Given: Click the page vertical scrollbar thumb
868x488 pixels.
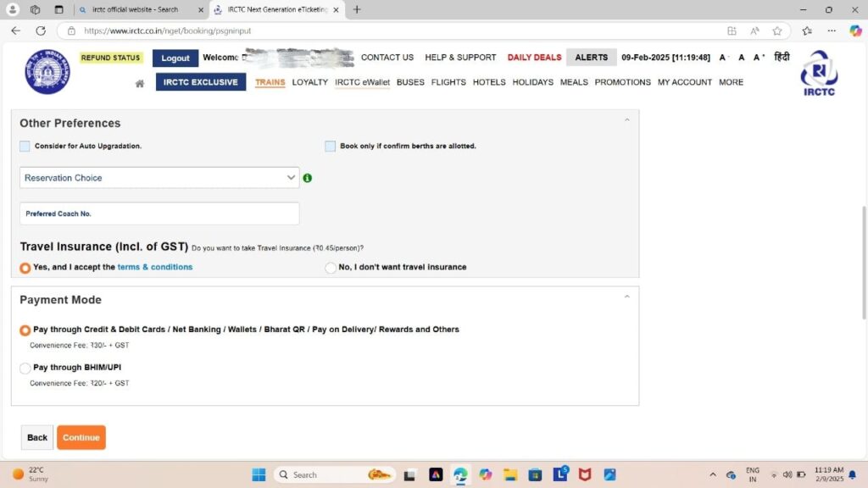Looking at the screenshot, I should tap(863, 263).
